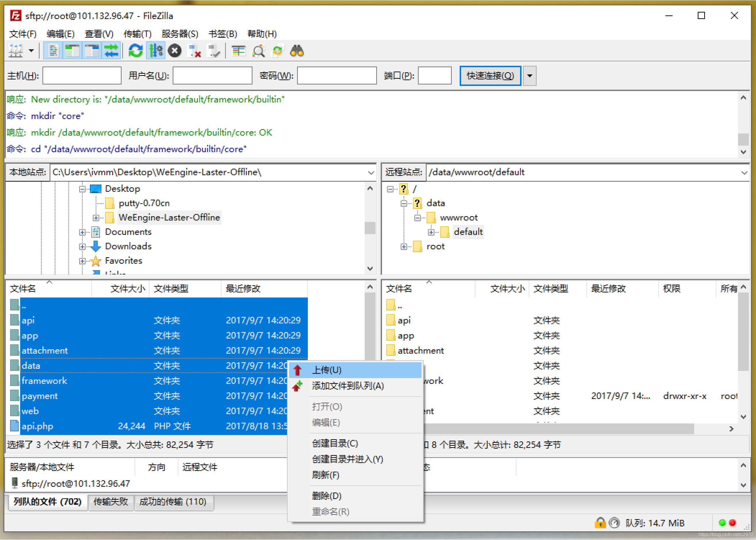
Task: Toggle remote directory tree display
Action: [92, 51]
